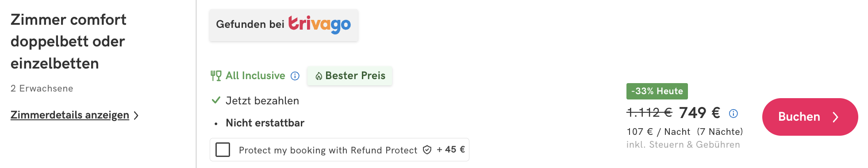The image size is (868, 168).
Task: Click the fork and glass All Inclusive icon
Action: pyautogui.click(x=216, y=76)
